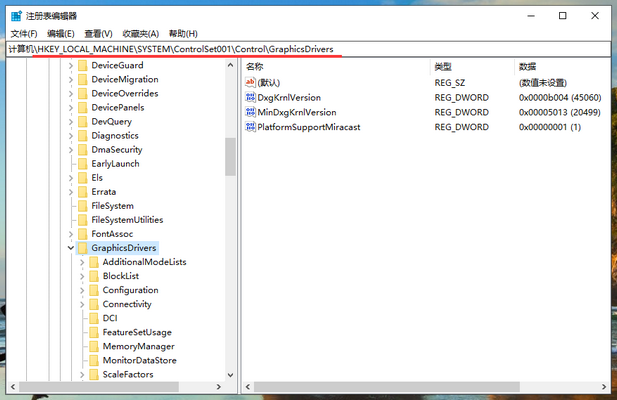617x400 pixels.
Task: Click the DCI folder icon
Action: (x=94, y=318)
